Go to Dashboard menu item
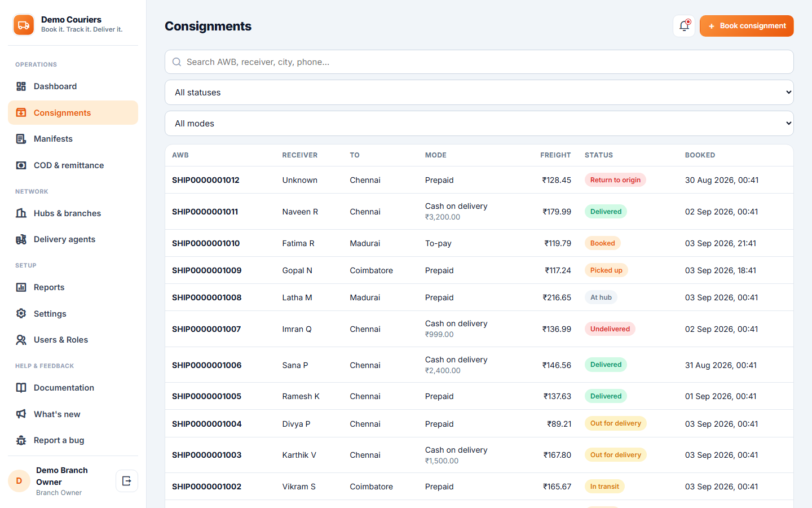 click(x=73, y=86)
